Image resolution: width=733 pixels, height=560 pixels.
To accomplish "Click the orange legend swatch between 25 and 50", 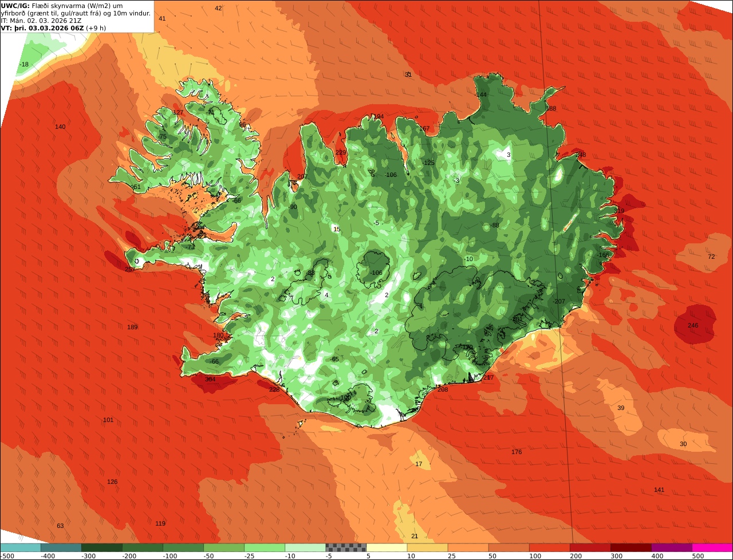I will coord(467,547).
